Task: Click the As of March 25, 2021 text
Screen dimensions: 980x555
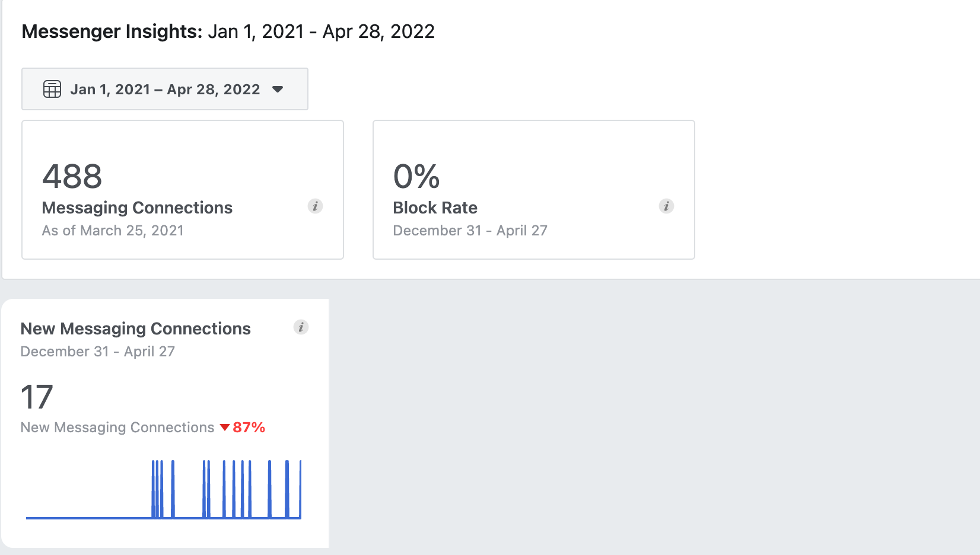Action: coord(113,231)
